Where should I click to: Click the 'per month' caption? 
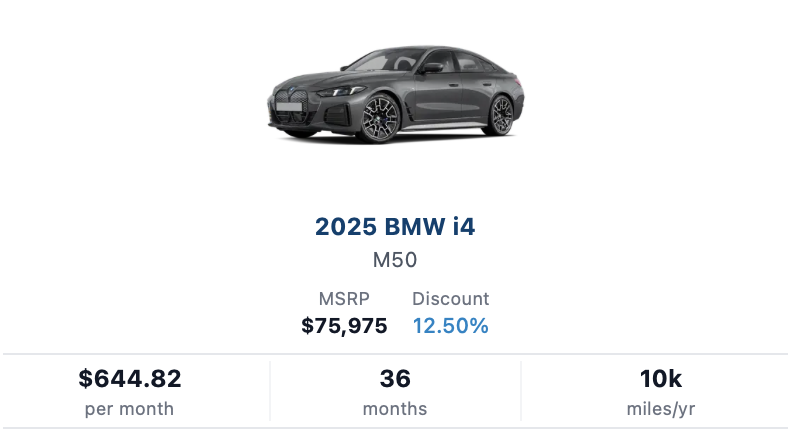pos(130,409)
